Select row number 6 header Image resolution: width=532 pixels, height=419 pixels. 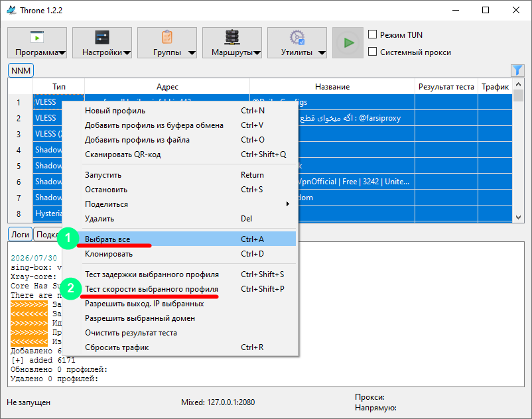point(19,182)
